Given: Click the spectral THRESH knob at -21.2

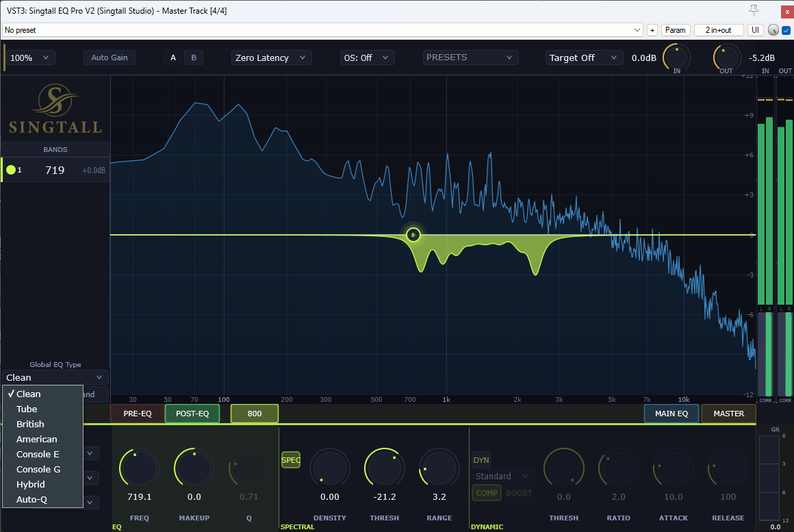Looking at the screenshot, I should [385, 468].
